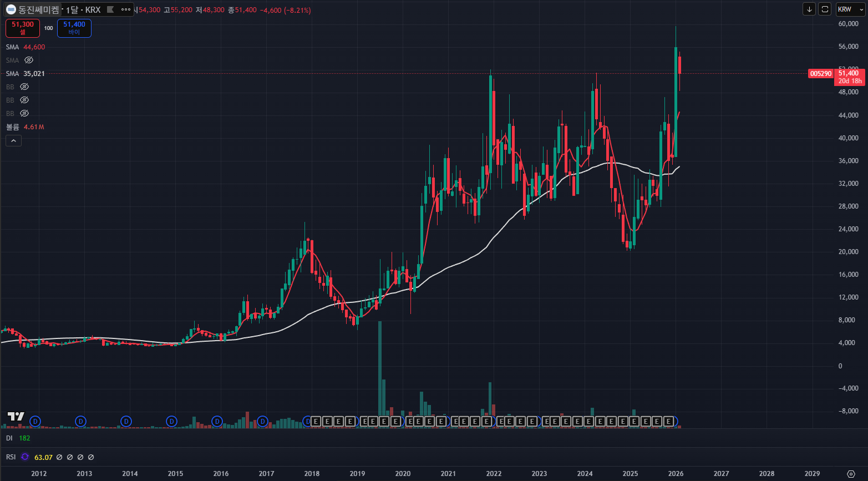Open symbol search via 동진쎄미켐 name
Image resolution: width=868 pixels, height=481 pixels.
(x=38, y=9)
